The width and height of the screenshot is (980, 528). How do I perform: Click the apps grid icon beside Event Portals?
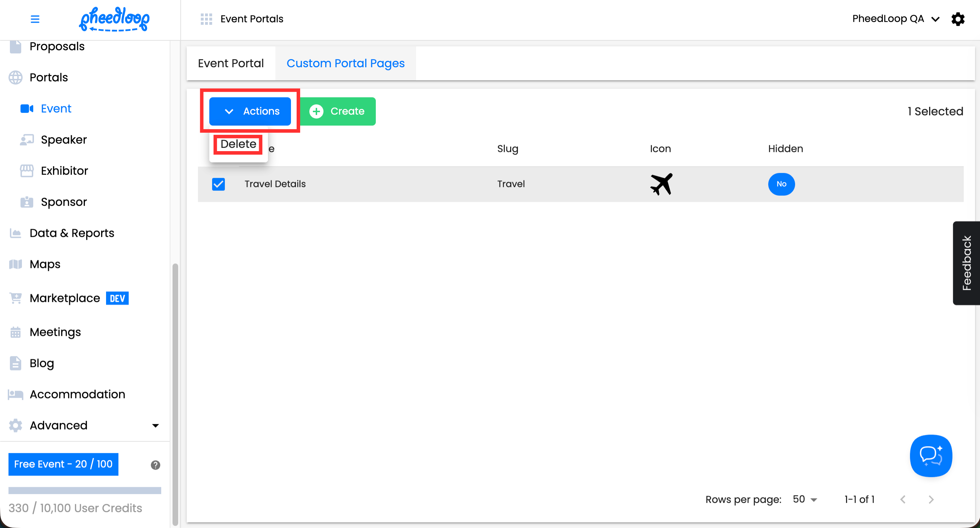(206, 19)
